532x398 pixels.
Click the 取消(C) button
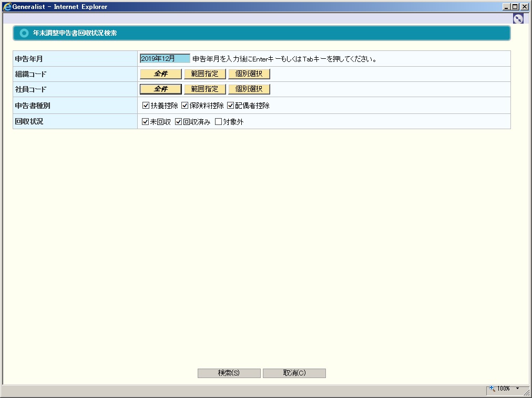294,373
